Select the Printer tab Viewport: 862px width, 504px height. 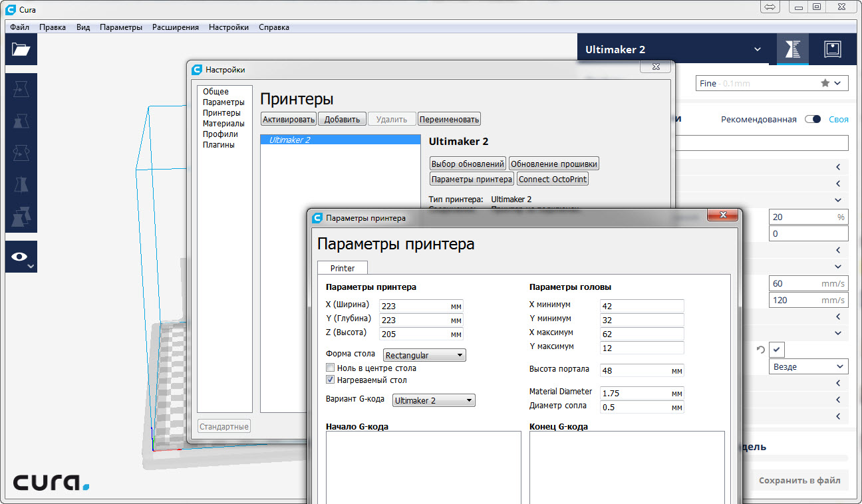click(343, 268)
